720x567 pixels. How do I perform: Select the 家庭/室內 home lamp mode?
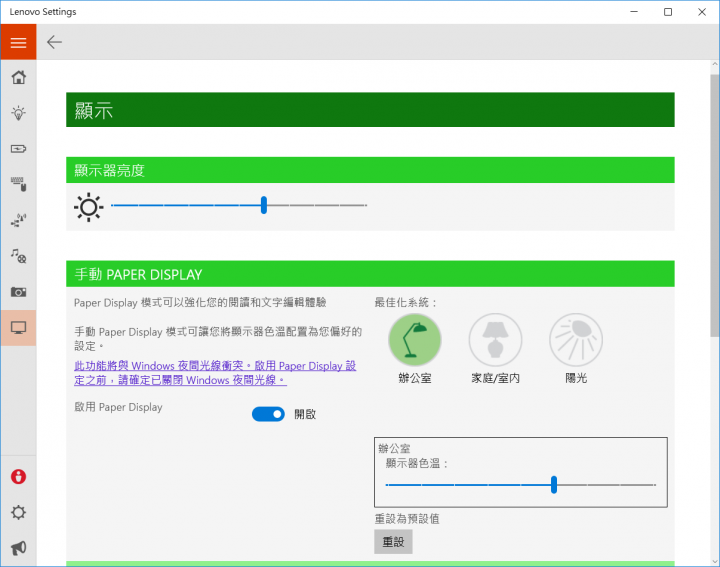pos(495,340)
